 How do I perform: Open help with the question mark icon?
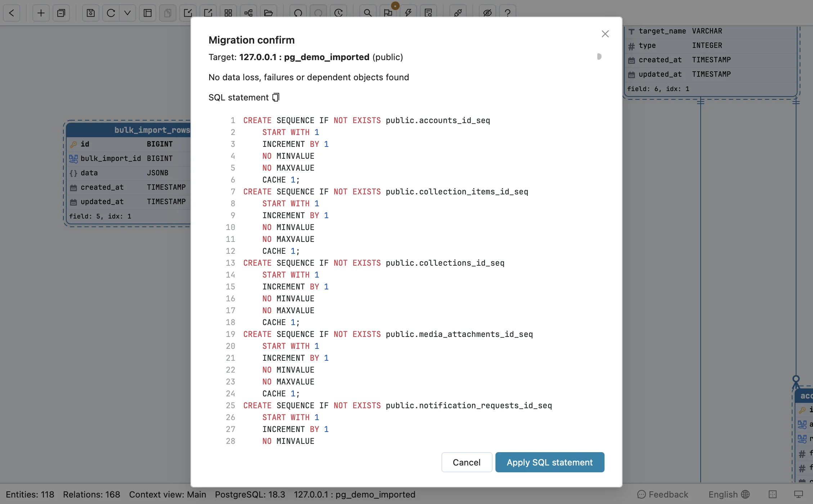[x=508, y=13]
